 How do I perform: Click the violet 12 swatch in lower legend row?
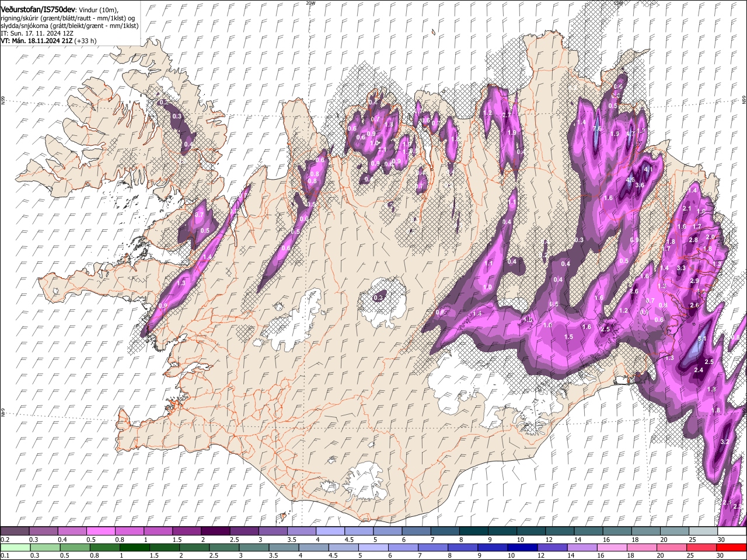(552, 547)
